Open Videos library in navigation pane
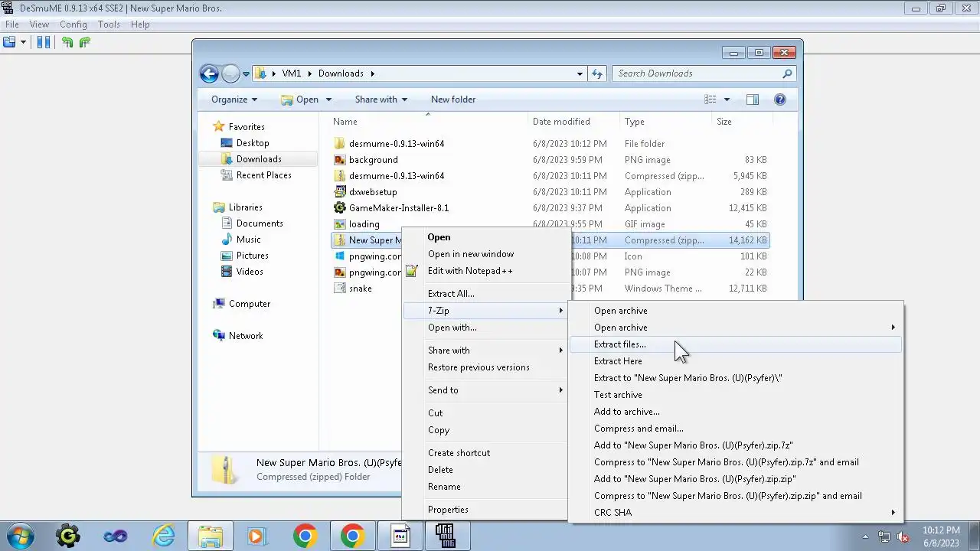The height and width of the screenshot is (551, 980). pos(250,272)
